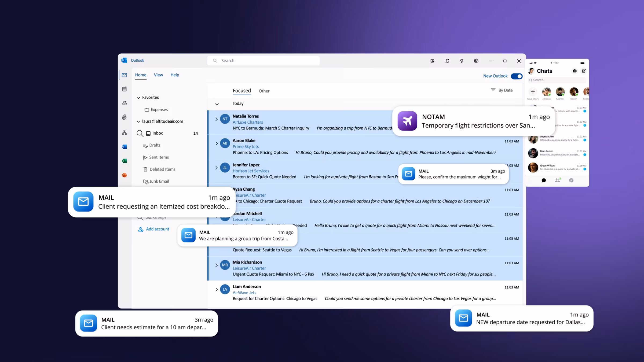Open Karen's story thumbnail

pyautogui.click(x=574, y=92)
